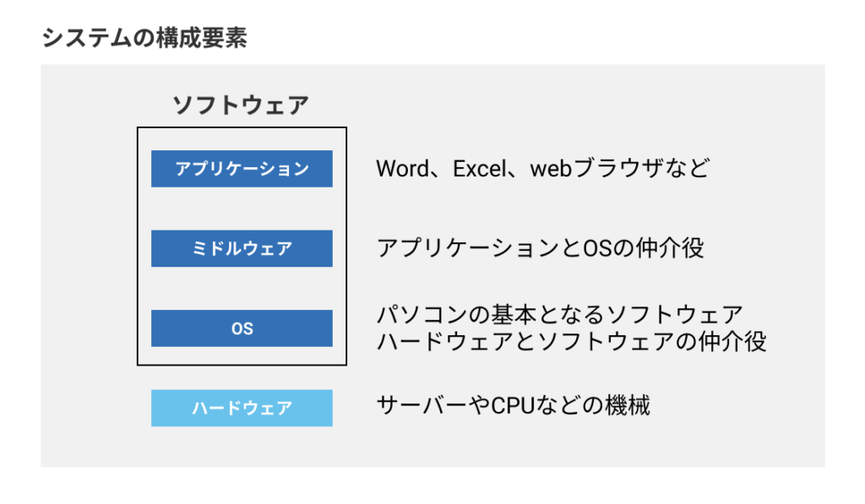
Task: Click empty space between ミドルウェア and OS boxes
Action: (242, 289)
